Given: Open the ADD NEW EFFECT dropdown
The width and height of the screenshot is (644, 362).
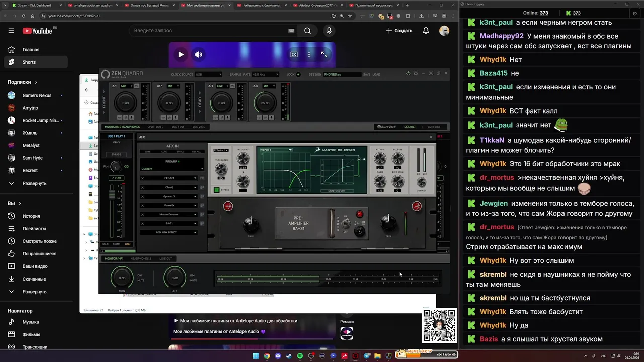Looking at the screenshot, I should 169,232.
